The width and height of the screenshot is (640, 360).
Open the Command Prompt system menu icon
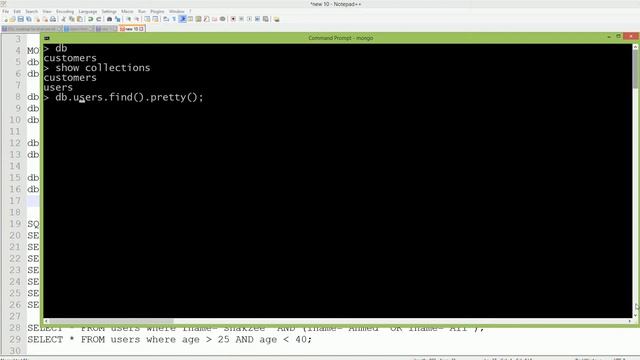[47, 38]
